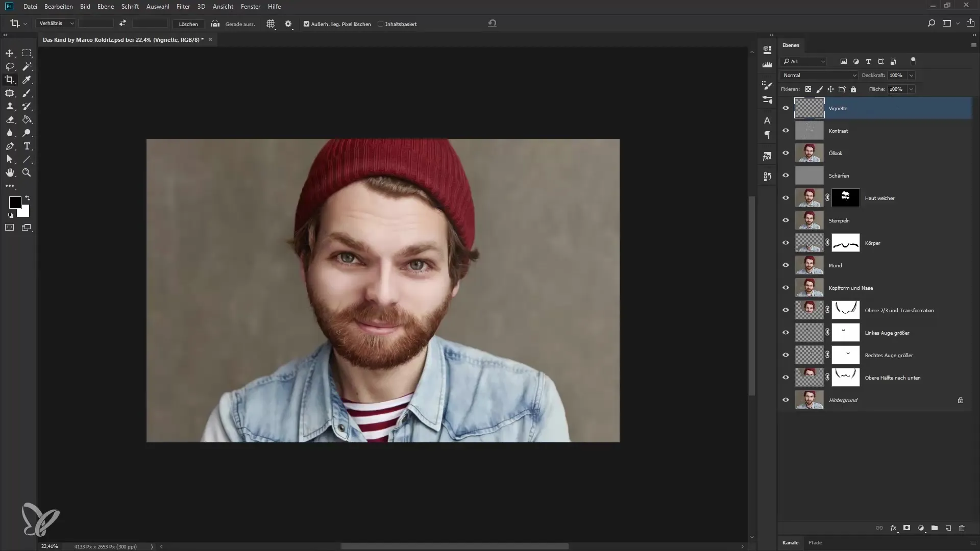Select the Type tool
Screen dimensions: 980x551
(x=27, y=146)
